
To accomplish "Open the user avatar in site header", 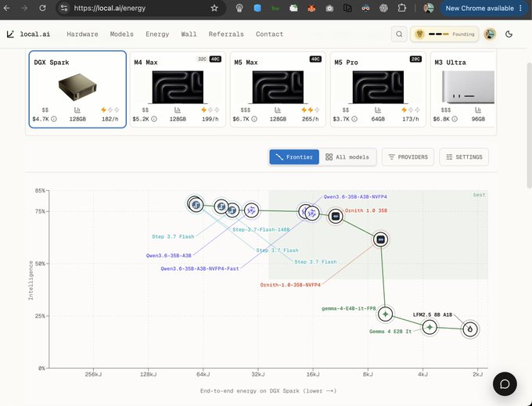I will pos(490,34).
